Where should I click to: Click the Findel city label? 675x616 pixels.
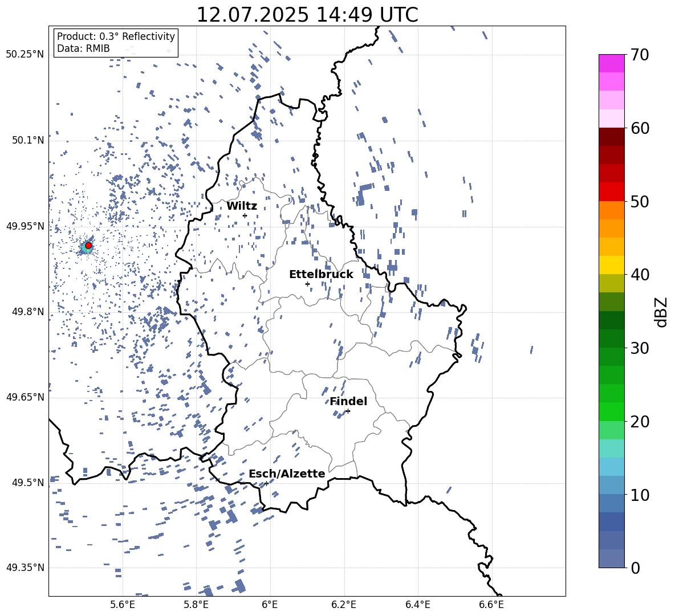coord(348,401)
